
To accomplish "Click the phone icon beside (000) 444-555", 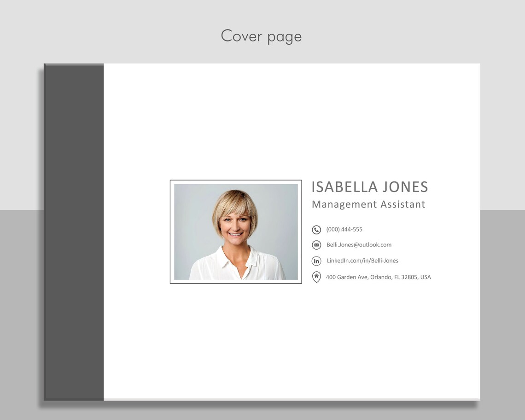I will (x=316, y=229).
